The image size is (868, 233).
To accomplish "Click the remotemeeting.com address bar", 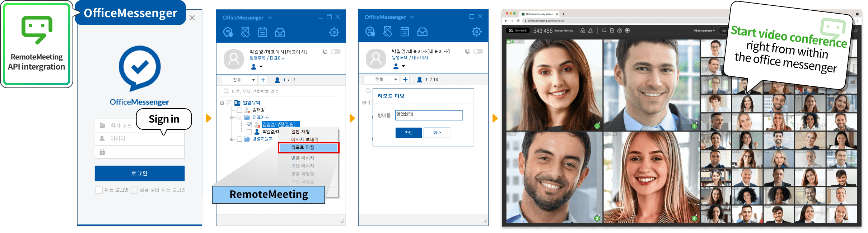I will [x=625, y=21].
